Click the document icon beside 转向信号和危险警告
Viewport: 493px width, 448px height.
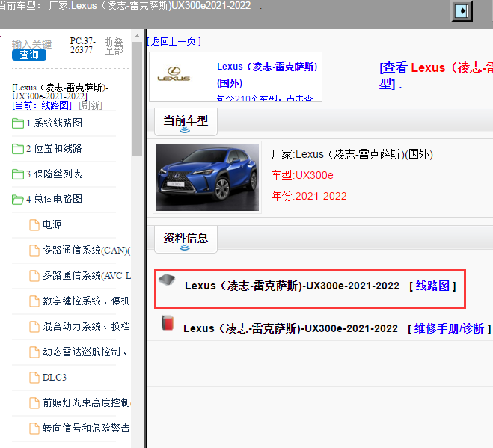(34, 429)
